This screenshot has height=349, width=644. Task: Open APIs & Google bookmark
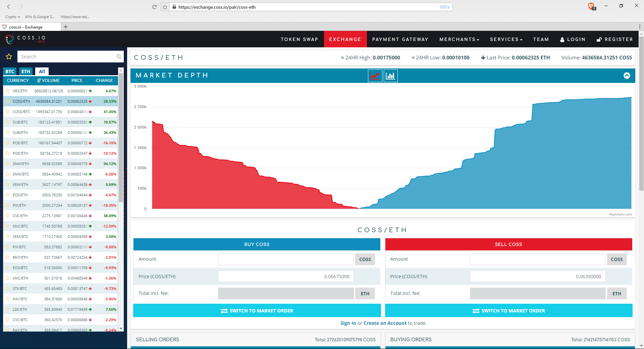[40, 17]
